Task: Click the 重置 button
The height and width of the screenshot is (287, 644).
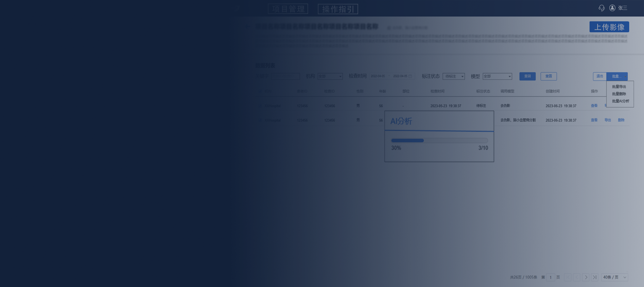Action: 549,76
